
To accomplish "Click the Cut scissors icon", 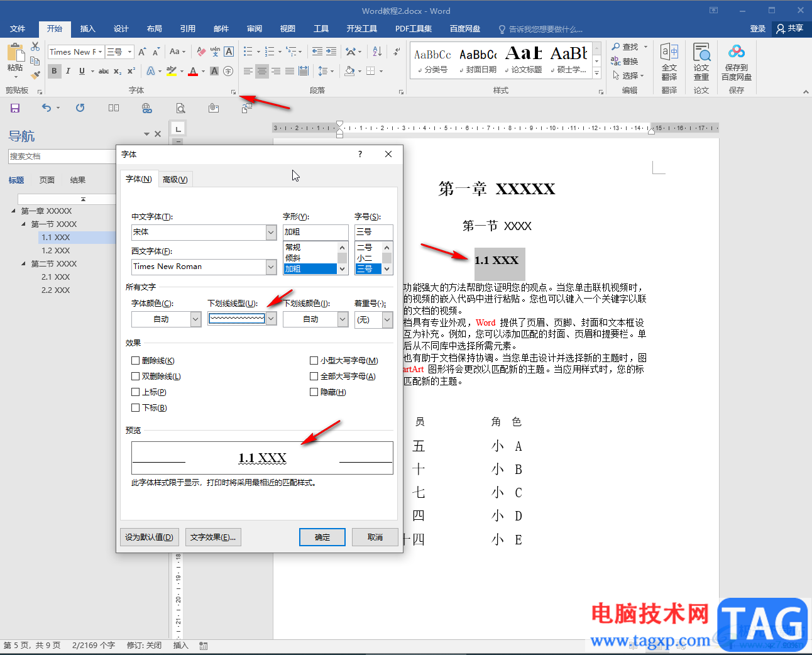I will (x=35, y=47).
